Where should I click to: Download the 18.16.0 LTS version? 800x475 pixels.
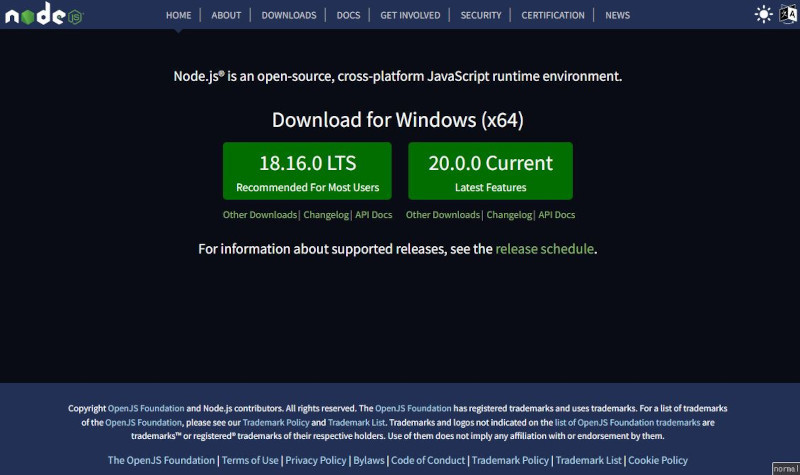coord(307,171)
